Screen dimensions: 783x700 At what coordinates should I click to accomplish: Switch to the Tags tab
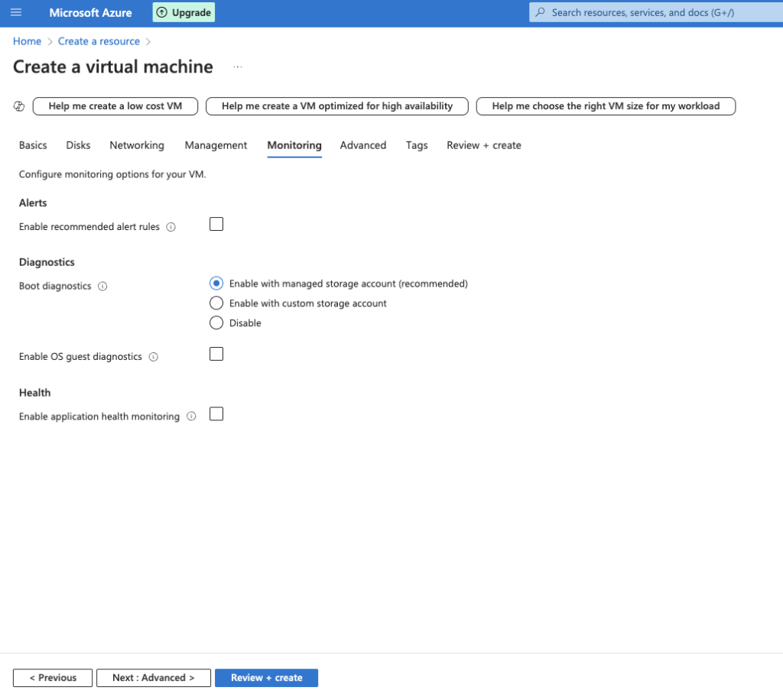coord(417,145)
